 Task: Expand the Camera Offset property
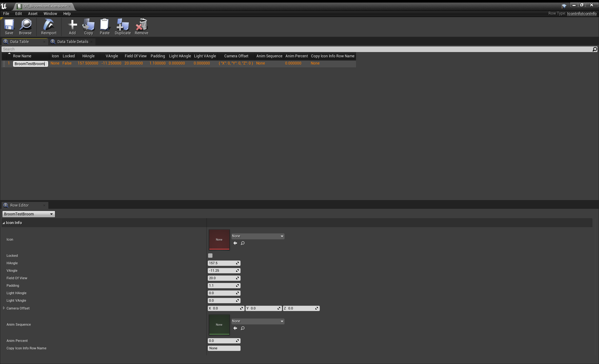(x=4, y=308)
